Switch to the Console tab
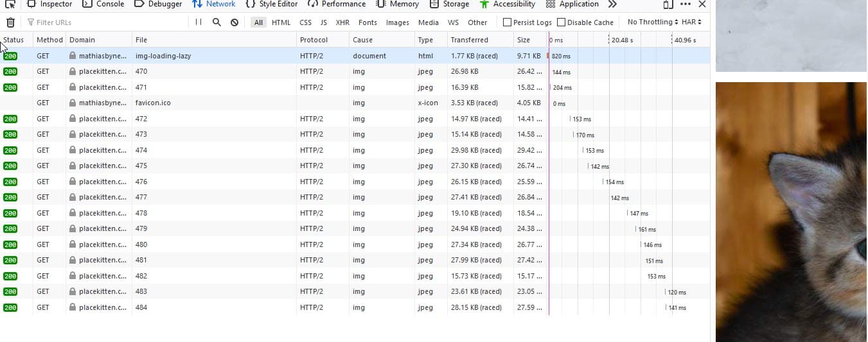This screenshot has height=342, width=868. (x=103, y=4)
